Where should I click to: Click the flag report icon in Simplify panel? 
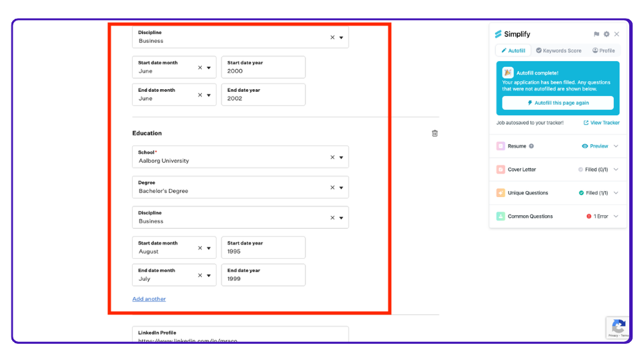596,34
